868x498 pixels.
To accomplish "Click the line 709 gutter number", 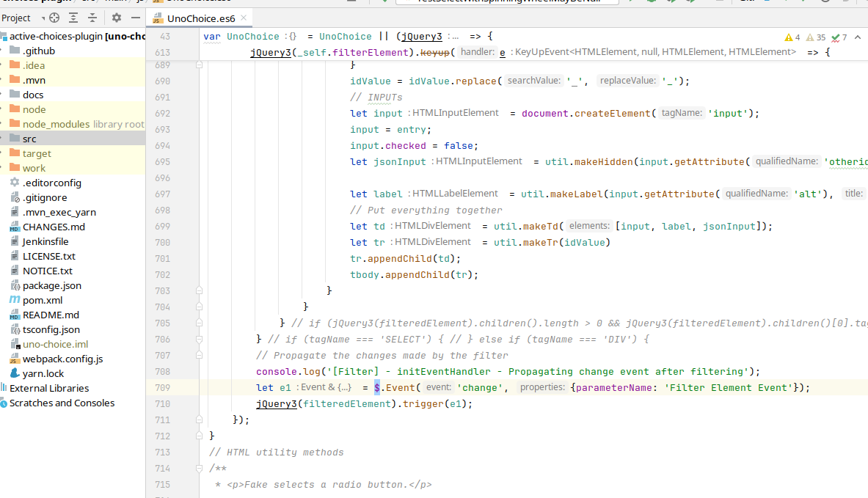I will click(162, 388).
